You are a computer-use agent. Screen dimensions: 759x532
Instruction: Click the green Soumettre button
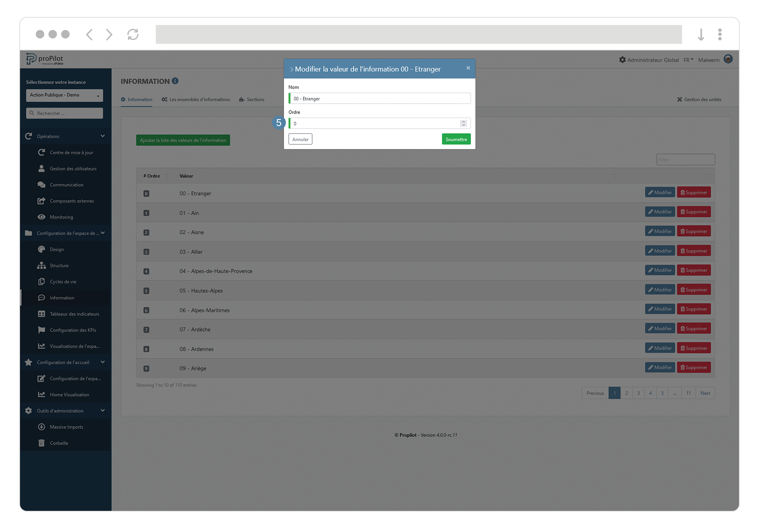point(456,139)
